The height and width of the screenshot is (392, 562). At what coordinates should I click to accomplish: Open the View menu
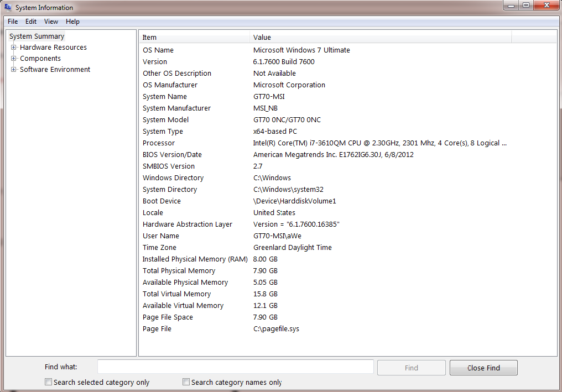click(x=51, y=22)
